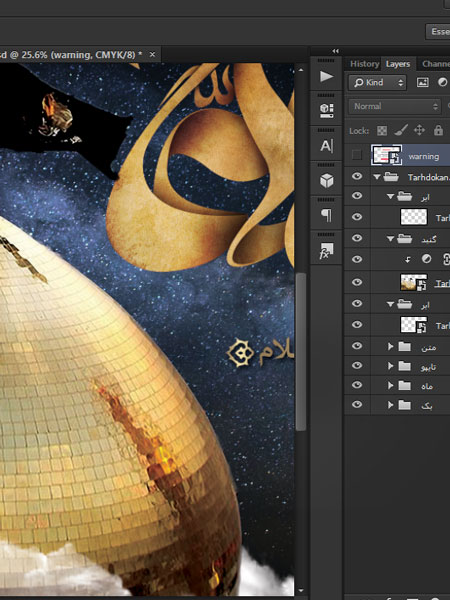Viewport: 450px width, 600px height.
Task: Open the Normal blending mode dropdown
Action: click(395, 106)
